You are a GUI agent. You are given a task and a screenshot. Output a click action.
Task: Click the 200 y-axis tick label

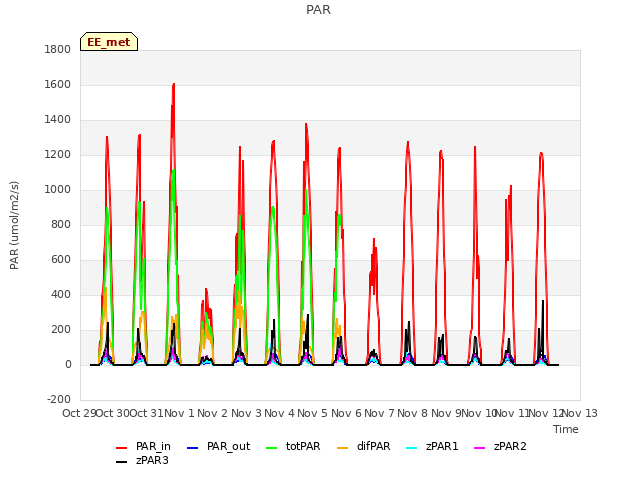click(x=61, y=330)
